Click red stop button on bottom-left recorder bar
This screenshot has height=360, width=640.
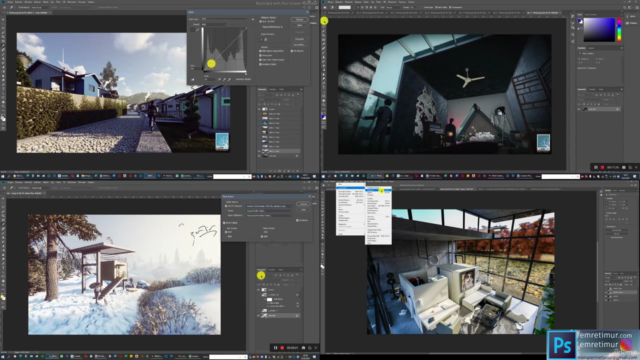click(x=282, y=348)
